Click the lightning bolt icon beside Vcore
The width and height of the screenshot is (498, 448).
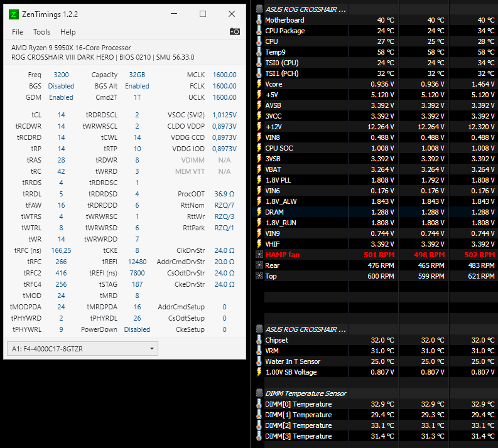tap(259, 84)
